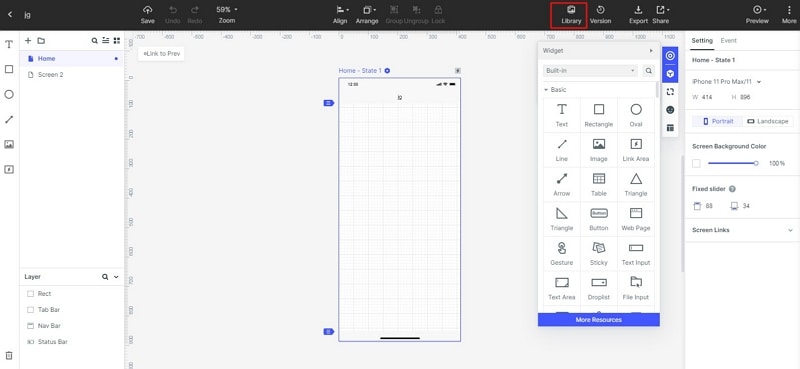Screen dimensions: 800x369
Task: Switch the screens panel to grid view
Action: click(x=117, y=41)
